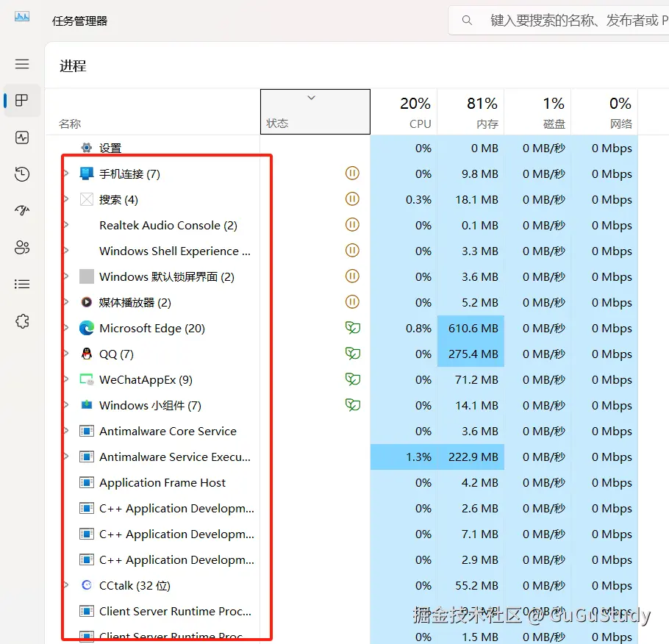Sort by the 网络 column header

(604, 112)
